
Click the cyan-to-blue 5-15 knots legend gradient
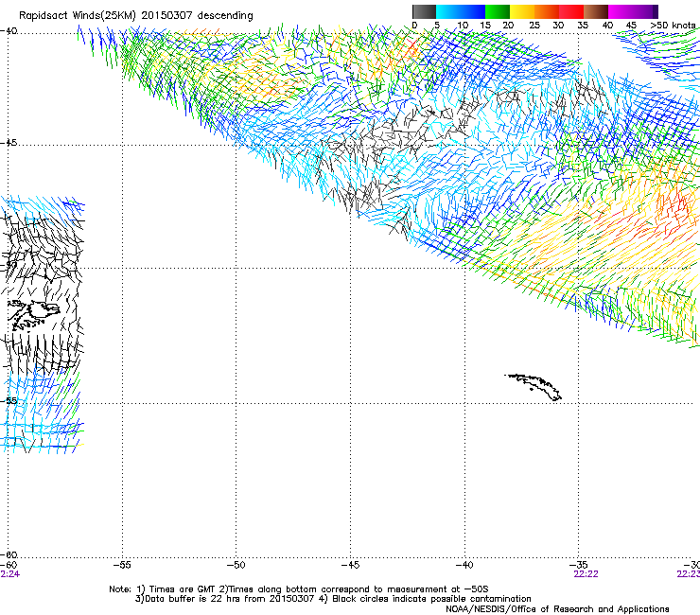click(461, 11)
